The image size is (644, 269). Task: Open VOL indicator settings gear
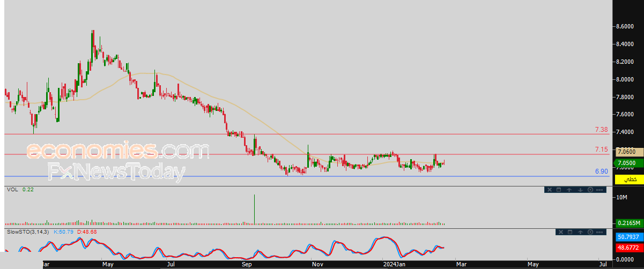tap(590, 190)
